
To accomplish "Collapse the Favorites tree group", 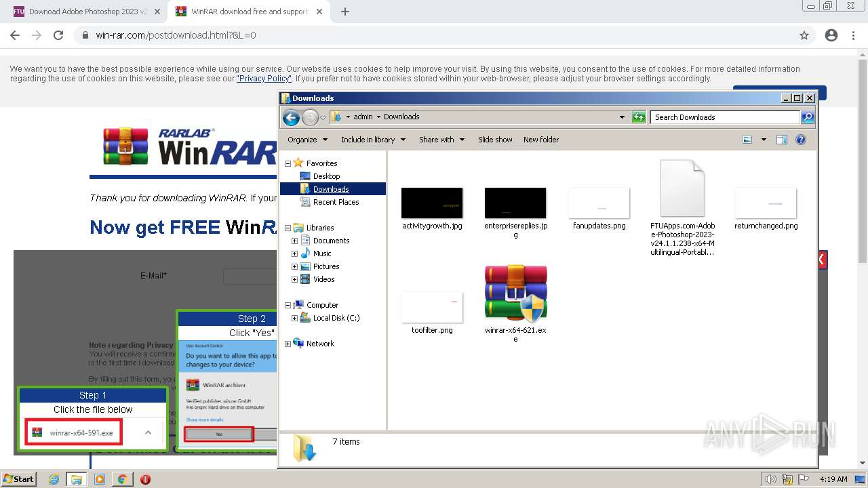I will pos(288,163).
